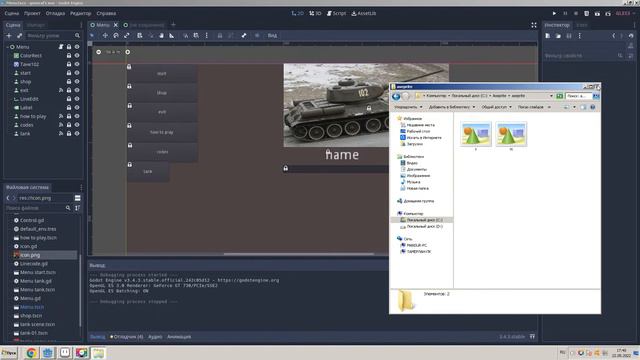Click the signal icon on exit node
The image size is (640, 360).
tap(61, 90)
